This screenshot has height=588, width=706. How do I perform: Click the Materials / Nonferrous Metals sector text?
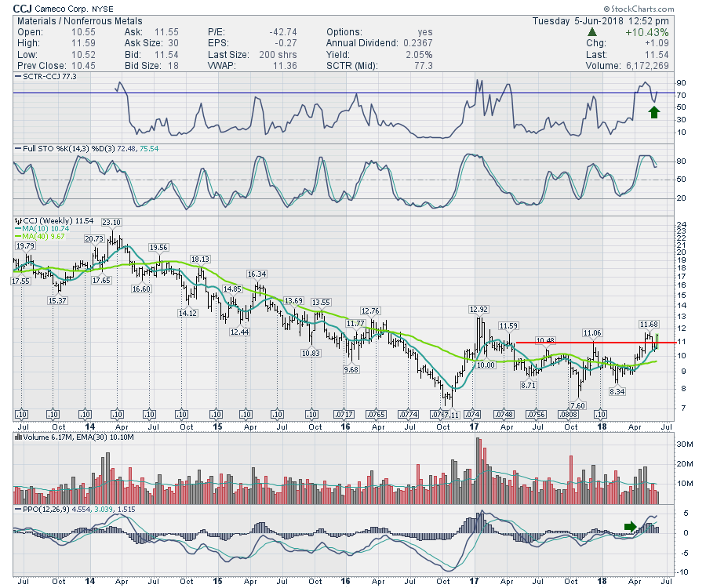click(x=71, y=20)
